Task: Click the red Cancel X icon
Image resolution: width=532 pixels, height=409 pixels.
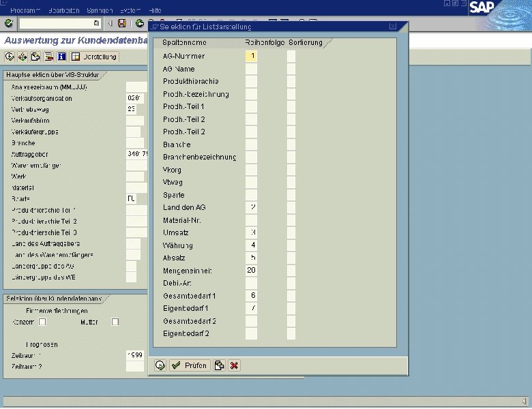Action: click(234, 365)
